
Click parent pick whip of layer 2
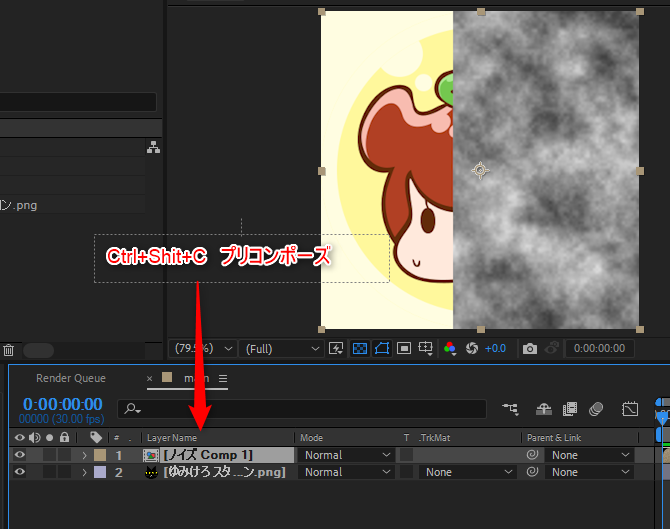coord(532,472)
